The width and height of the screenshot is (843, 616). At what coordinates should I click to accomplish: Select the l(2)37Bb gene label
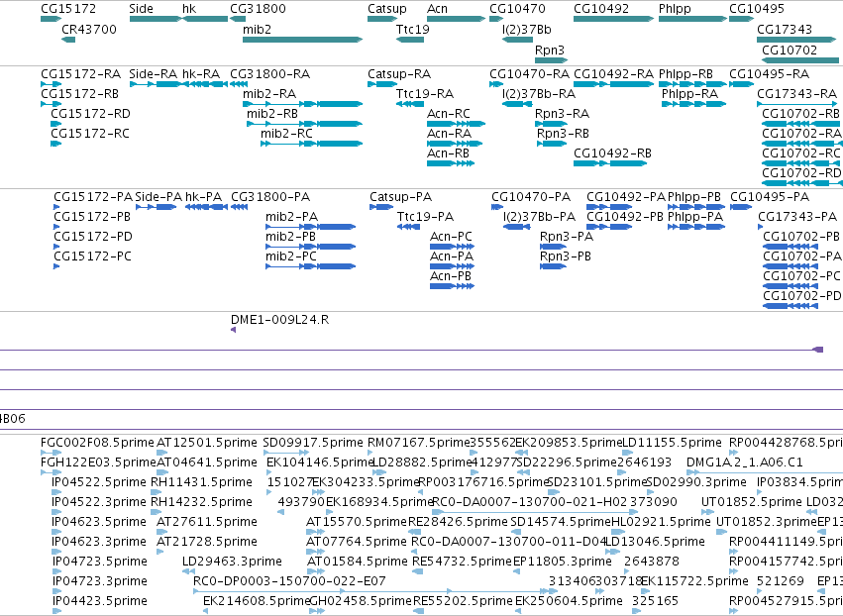[x=527, y=29]
